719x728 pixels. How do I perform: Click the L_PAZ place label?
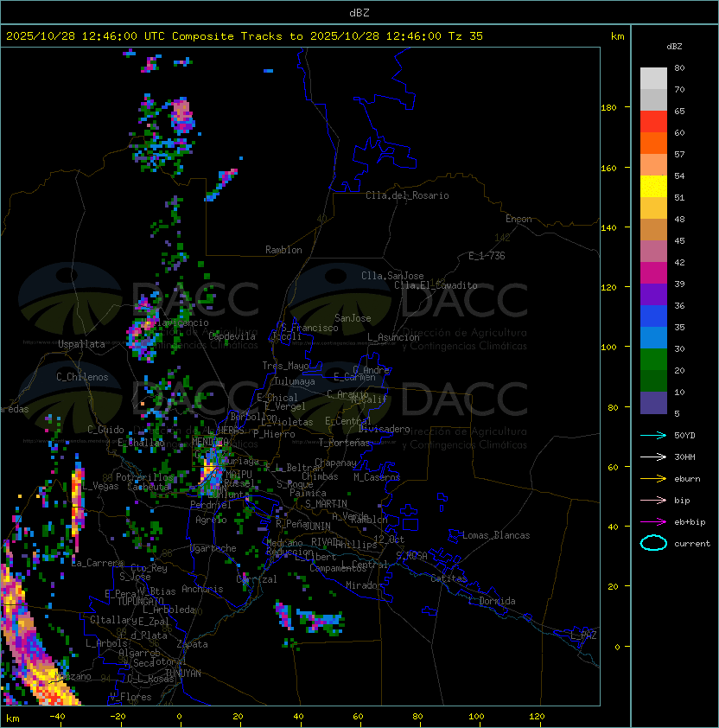(583, 635)
